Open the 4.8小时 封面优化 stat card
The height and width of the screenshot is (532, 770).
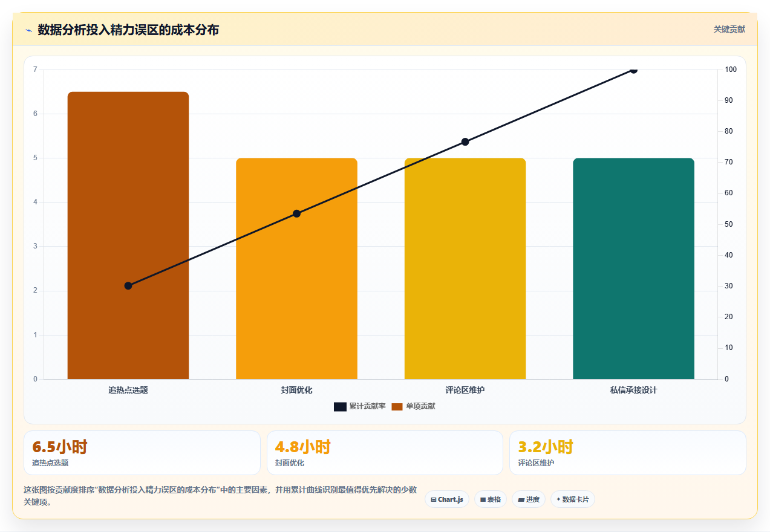385,453
